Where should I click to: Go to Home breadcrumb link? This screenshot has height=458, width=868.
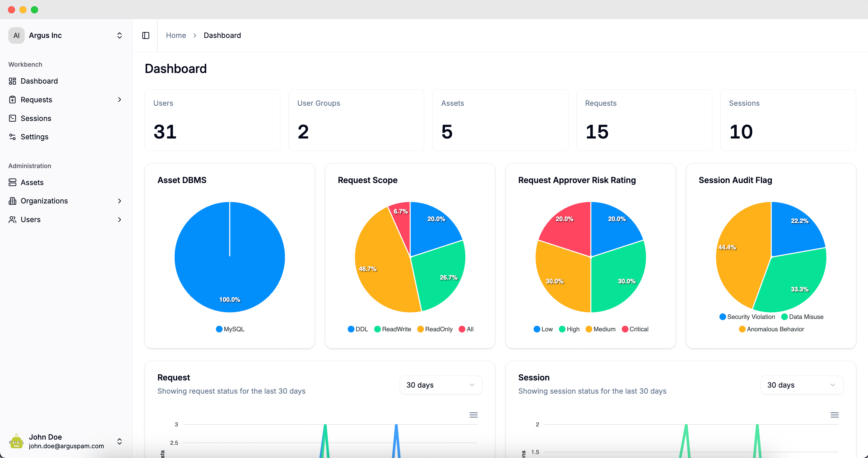tap(176, 35)
